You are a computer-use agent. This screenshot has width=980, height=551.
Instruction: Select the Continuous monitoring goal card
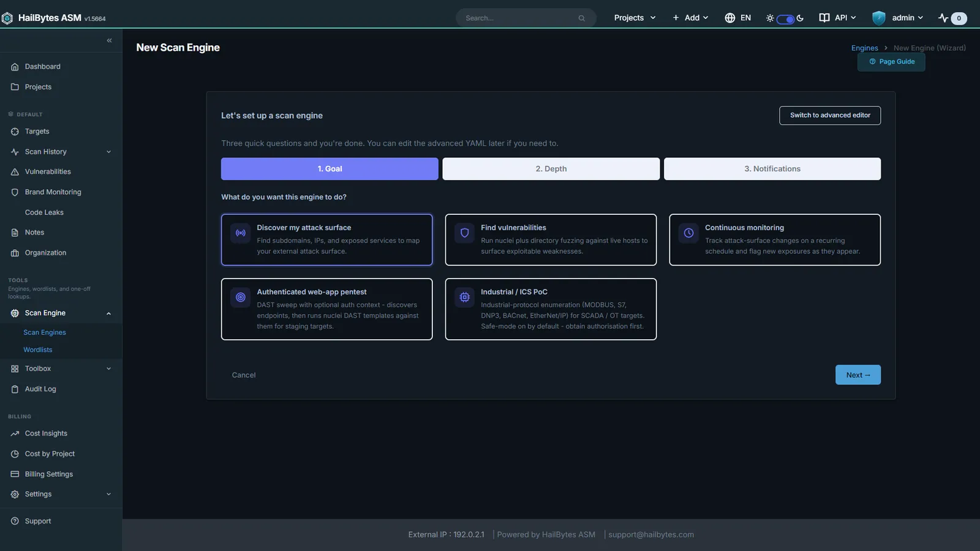click(775, 239)
